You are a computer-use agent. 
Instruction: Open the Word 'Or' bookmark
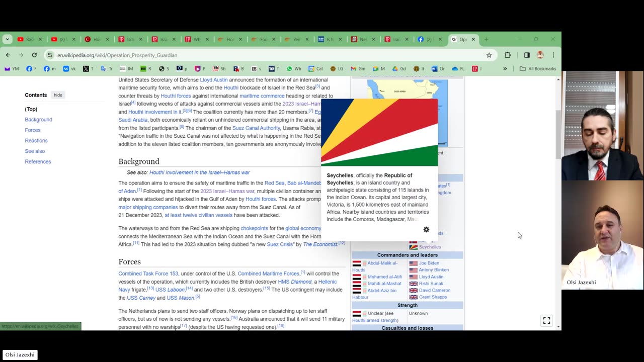tap(438, 69)
